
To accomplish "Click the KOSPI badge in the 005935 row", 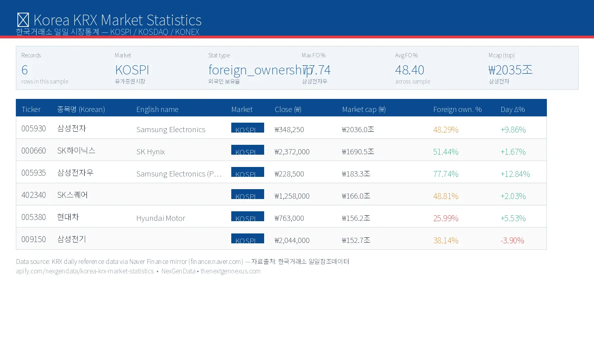I will click(x=247, y=172).
